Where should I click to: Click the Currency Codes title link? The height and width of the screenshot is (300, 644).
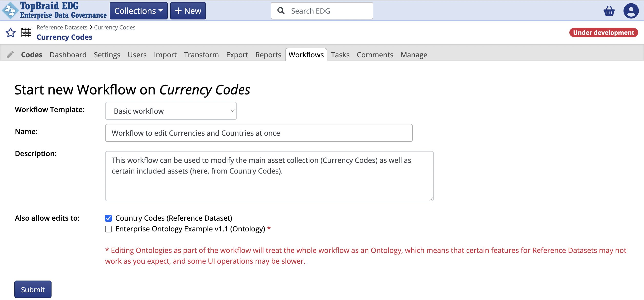(64, 37)
